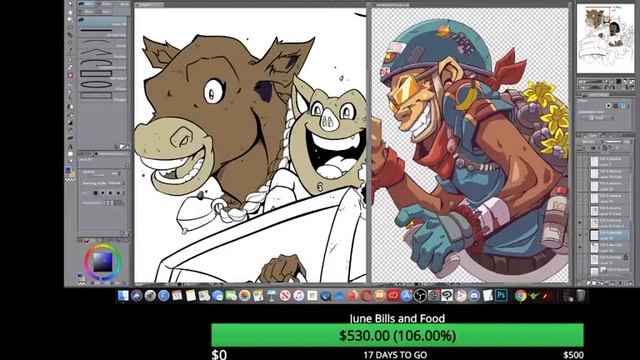This screenshot has width=640, height=360.
Task: Open Finder from the Dock
Action: (x=123, y=296)
